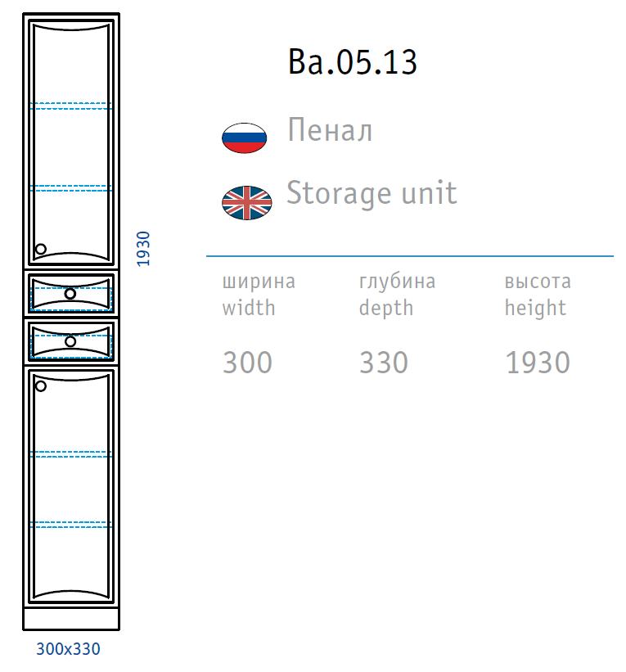Click the глубина column header
This screenshot has height=672, width=626.
coord(397,282)
